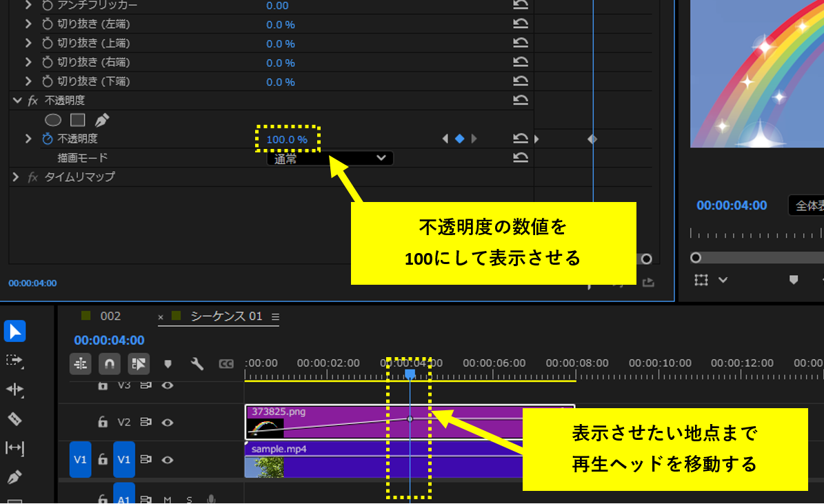Select the Pen tool in the toolbar
Viewport: 824px width, 504px height.
15,476
